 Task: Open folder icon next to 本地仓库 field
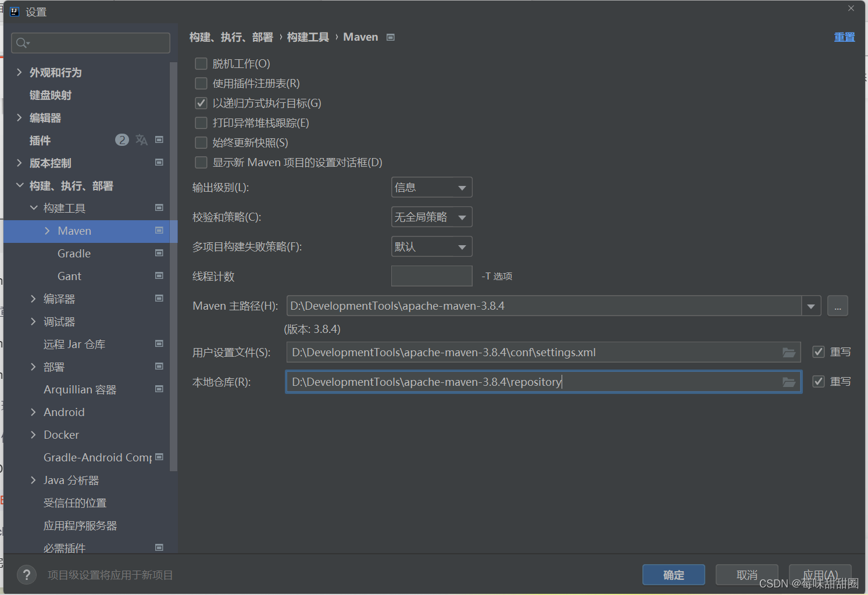pos(788,382)
